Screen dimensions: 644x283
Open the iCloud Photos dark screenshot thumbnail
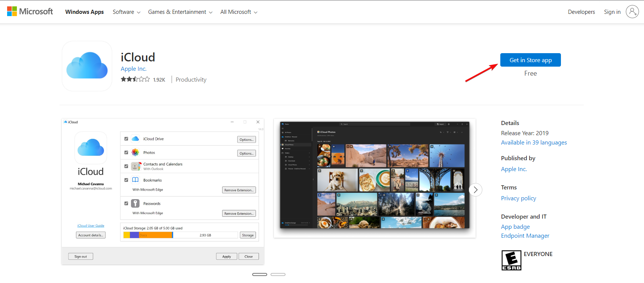(x=375, y=178)
